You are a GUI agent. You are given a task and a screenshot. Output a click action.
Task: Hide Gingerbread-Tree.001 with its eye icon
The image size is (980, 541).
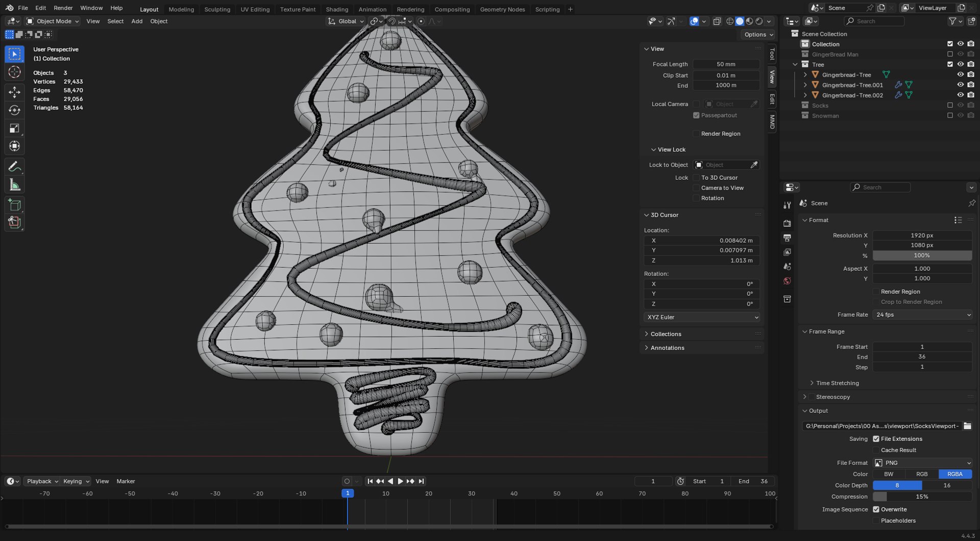coord(960,85)
